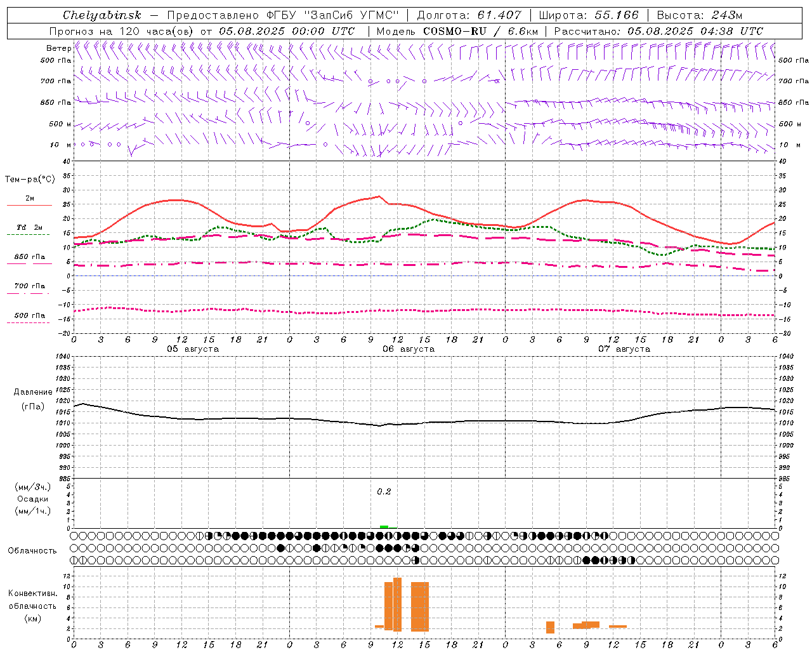Select the "Долгота: 61.407" header text
Viewport: 812px width, 650px height.
[x=469, y=15]
